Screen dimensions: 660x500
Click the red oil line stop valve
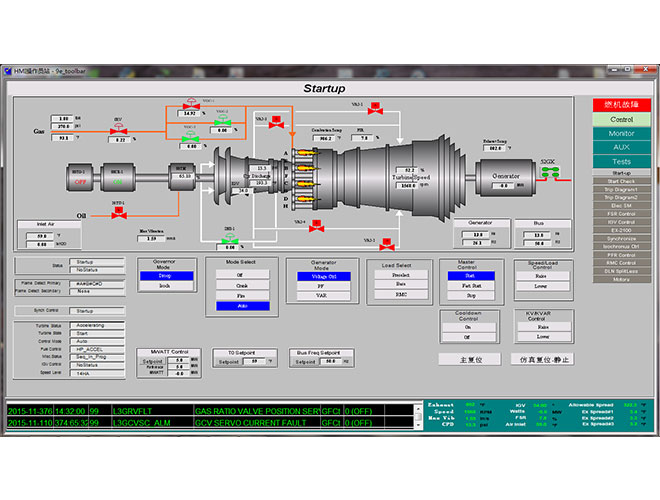click(119, 213)
